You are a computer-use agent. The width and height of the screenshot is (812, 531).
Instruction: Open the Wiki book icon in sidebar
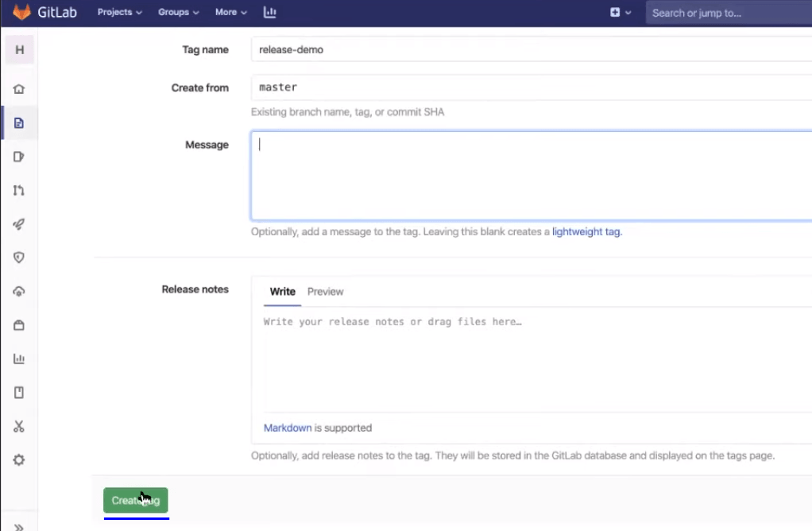pyautogui.click(x=19, y=392)
